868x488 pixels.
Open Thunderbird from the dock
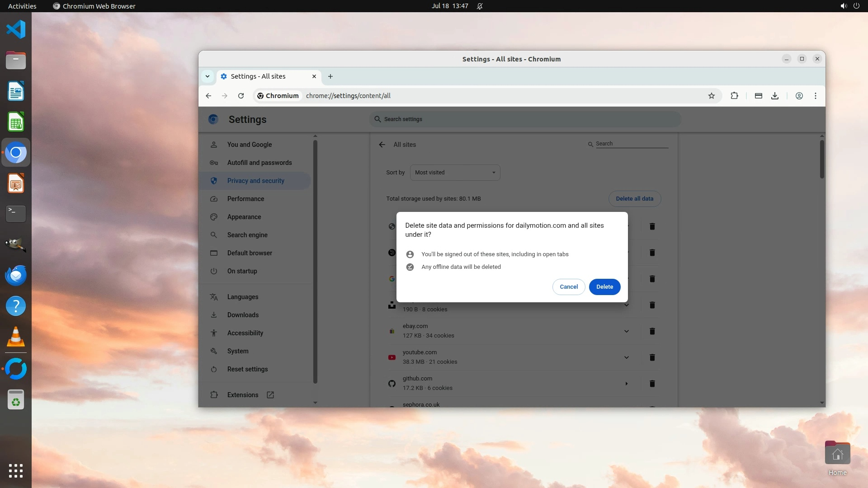point(16,275)
